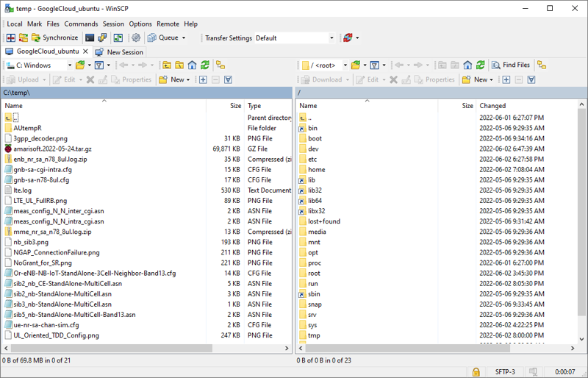588x378 pixels.
Task: Select gnb-sa-n78-8ul.cfg file
Action: [41, 180]
